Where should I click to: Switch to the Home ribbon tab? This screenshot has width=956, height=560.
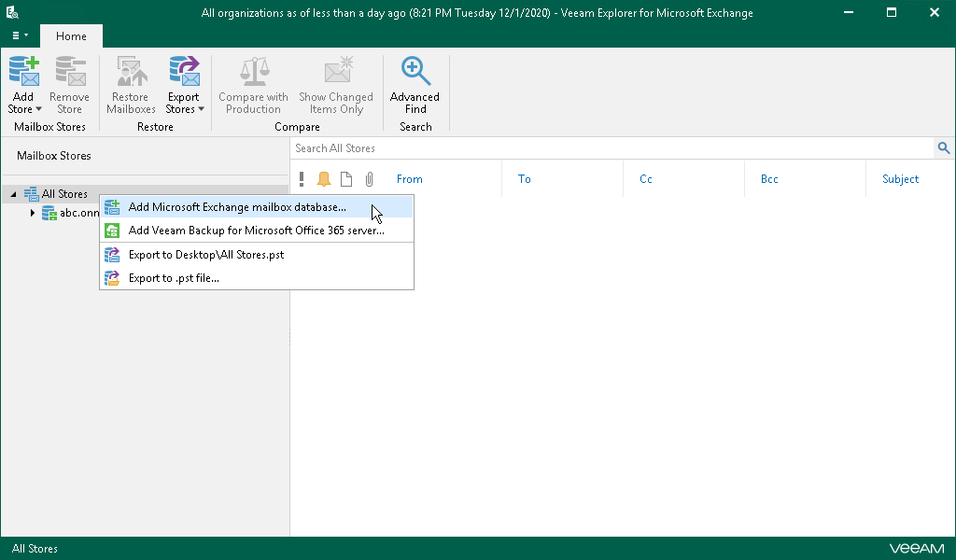(x=71, y=36)
